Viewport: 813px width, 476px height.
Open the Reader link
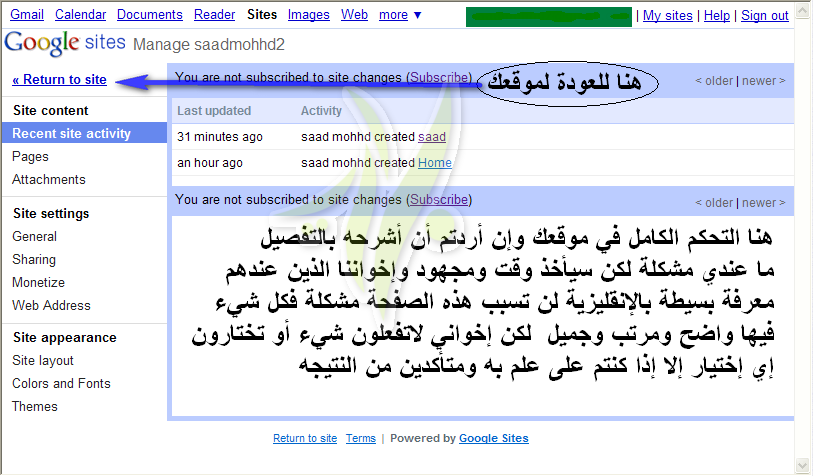pos(215,15)
